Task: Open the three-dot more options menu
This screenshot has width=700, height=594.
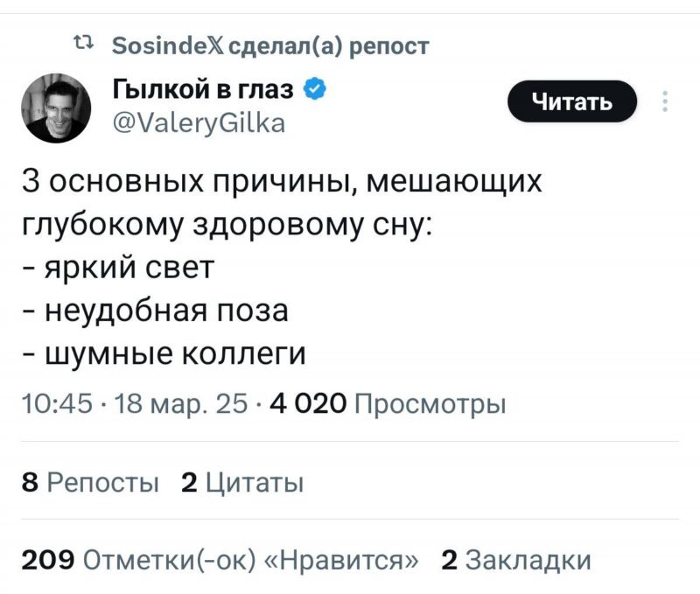Action: pos(665,101)
